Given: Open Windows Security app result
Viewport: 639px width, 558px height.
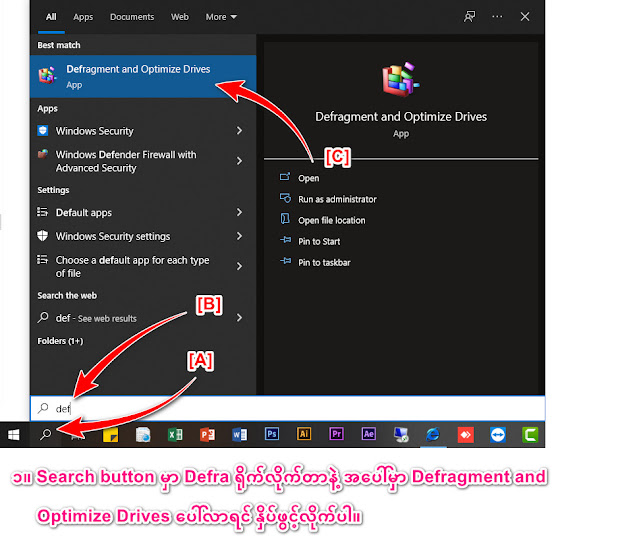Looking at the screenshot, I should tap(143, 131).
